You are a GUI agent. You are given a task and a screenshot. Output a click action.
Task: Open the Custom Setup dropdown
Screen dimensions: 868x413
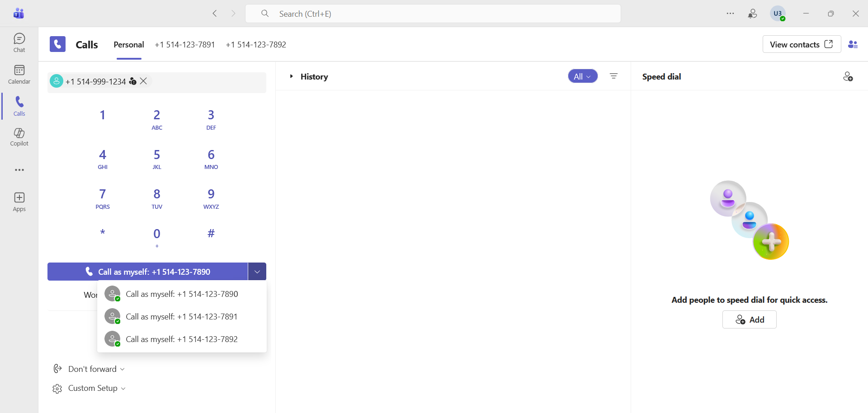(x=97, y=388)
